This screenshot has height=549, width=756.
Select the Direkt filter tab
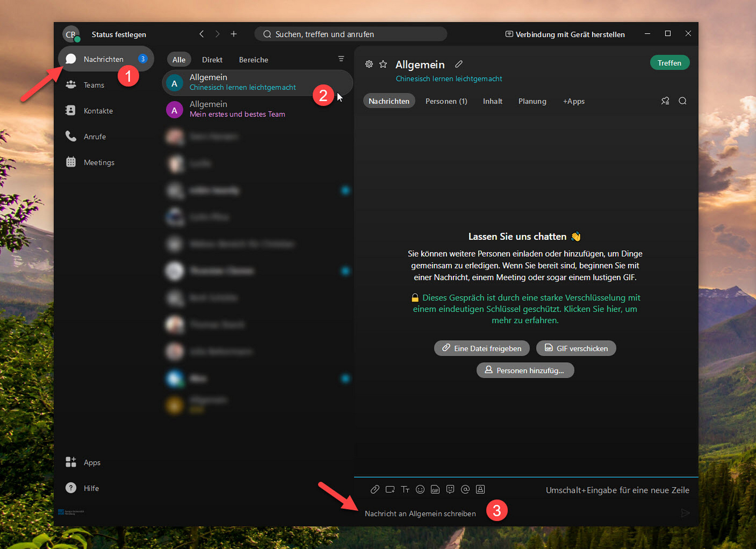coord(212,60)
